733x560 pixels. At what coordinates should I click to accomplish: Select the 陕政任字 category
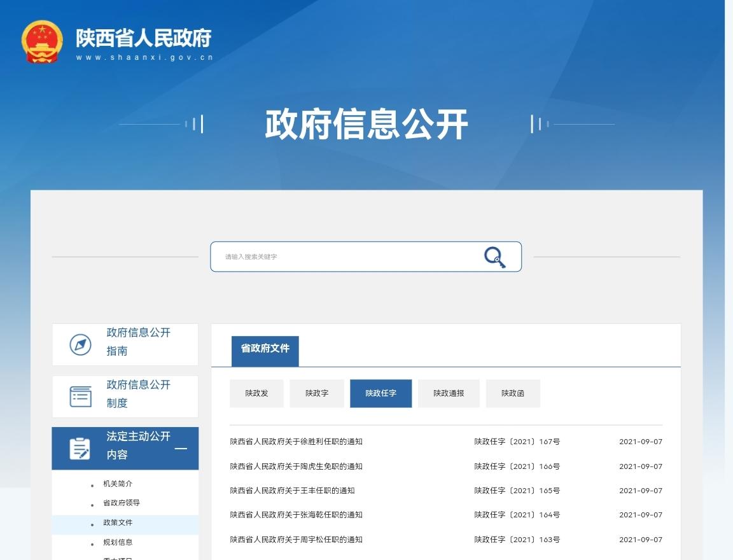point(380,393)
